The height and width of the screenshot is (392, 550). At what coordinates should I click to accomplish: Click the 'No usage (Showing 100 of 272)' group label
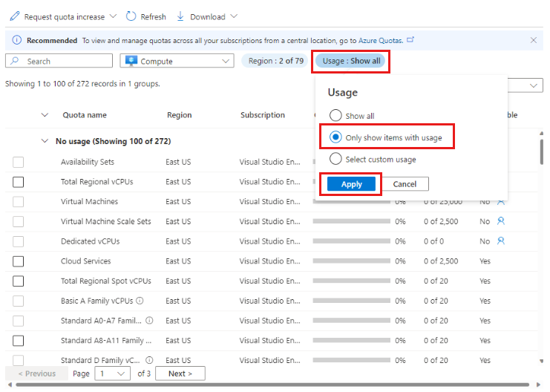click(x=113, y=141)
